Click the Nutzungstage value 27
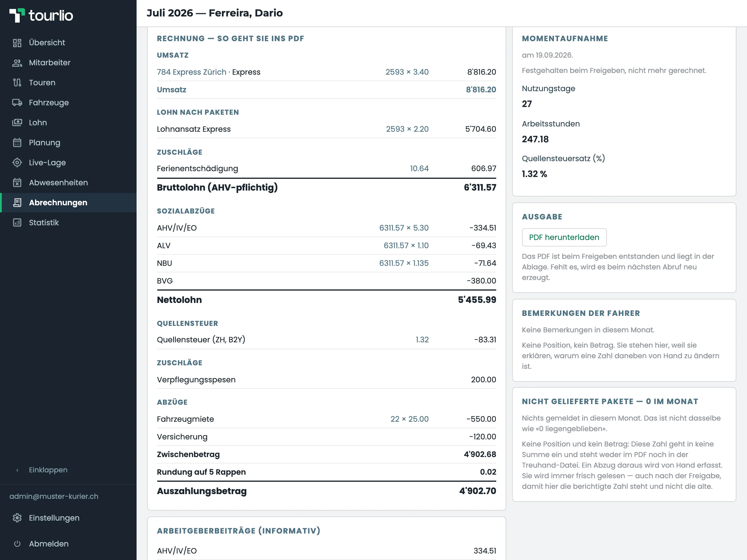 [x=527, y=104]
